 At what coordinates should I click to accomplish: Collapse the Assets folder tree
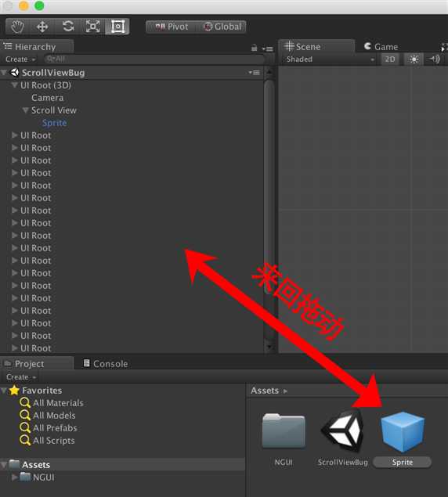tap(4, 465)
